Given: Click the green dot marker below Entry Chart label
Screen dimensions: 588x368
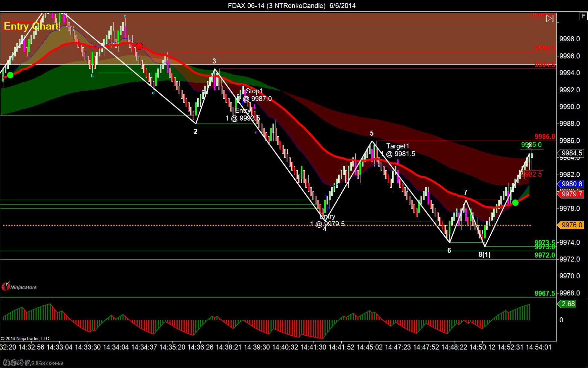Looking at the screenshot, I should click(x=10, y=75).
